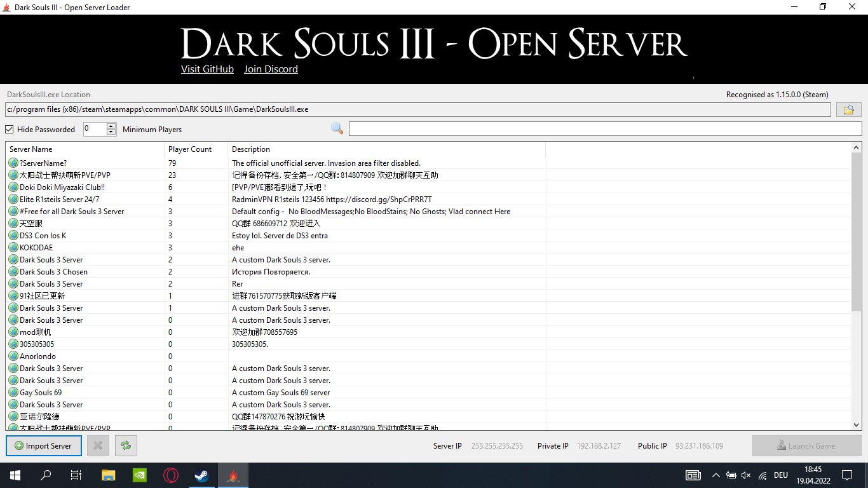Select the Elite R1steils Server 24/7 name

60,200
